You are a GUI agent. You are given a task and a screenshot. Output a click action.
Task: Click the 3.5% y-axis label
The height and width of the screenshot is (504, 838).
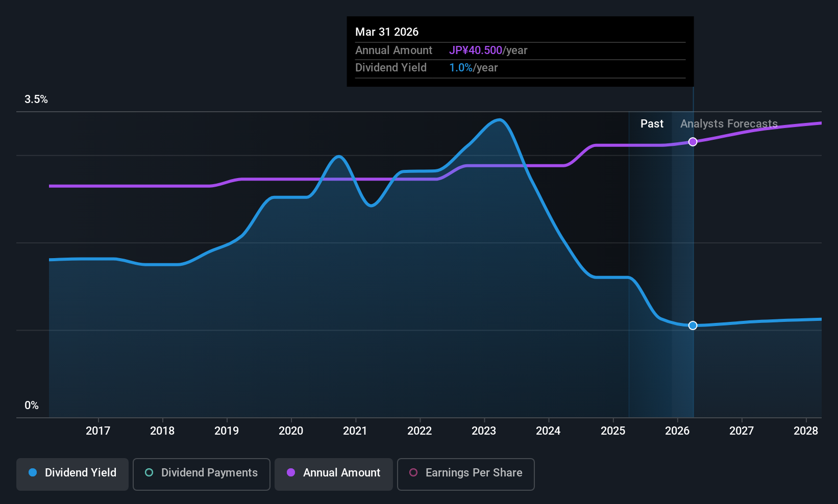(x=36, y=99)
